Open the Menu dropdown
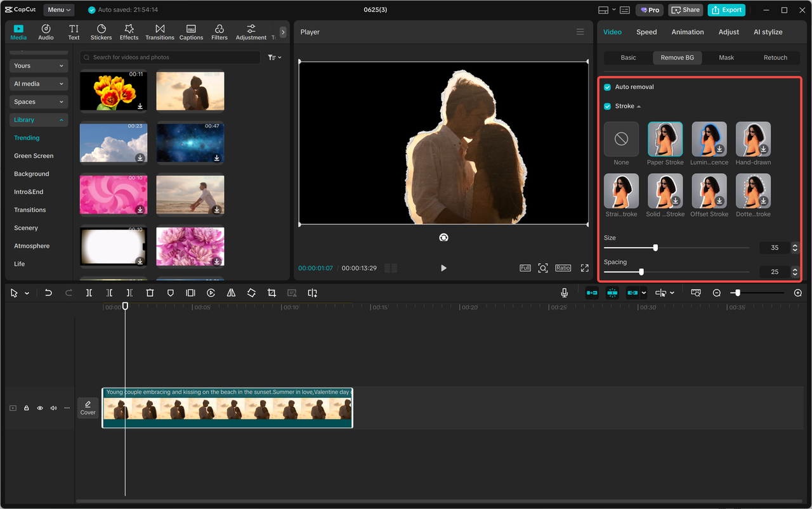 pos(58,10)
